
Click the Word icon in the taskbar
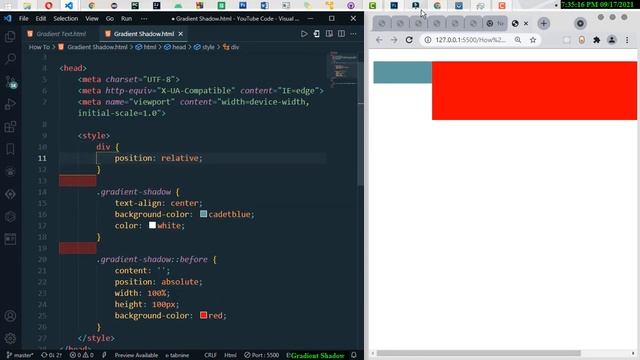(264, 5)
